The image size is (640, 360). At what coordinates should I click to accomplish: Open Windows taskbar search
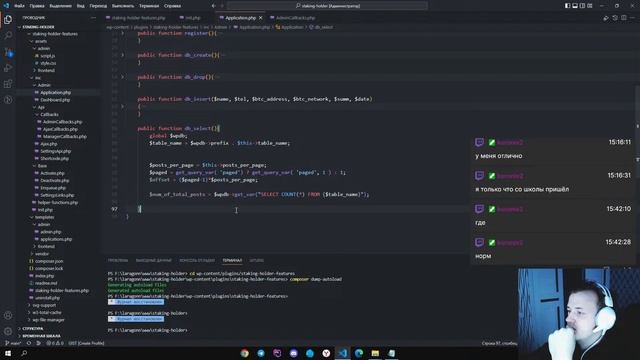pos(24,353)
